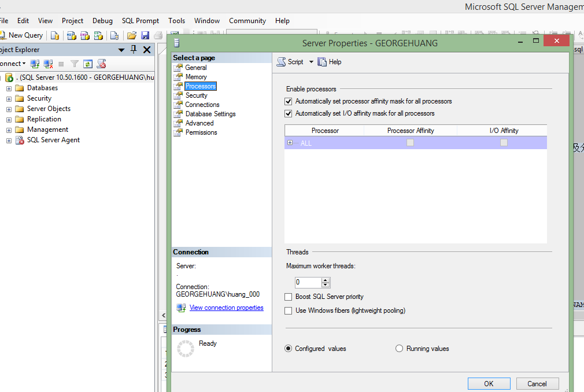The height and width of the screenshot is (392, 584).
Task: Open the Object Explorer window position dropdown arrow
Action: (121, 50)
